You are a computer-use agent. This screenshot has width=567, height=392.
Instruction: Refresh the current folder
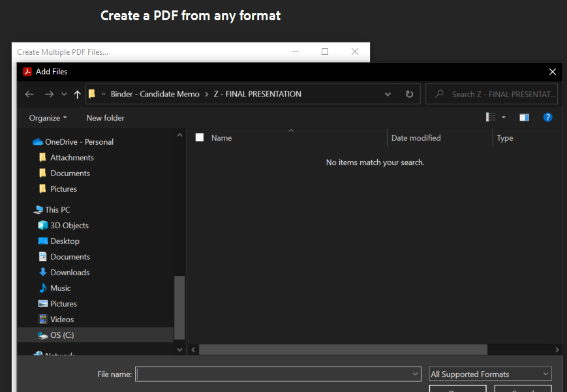409,94
